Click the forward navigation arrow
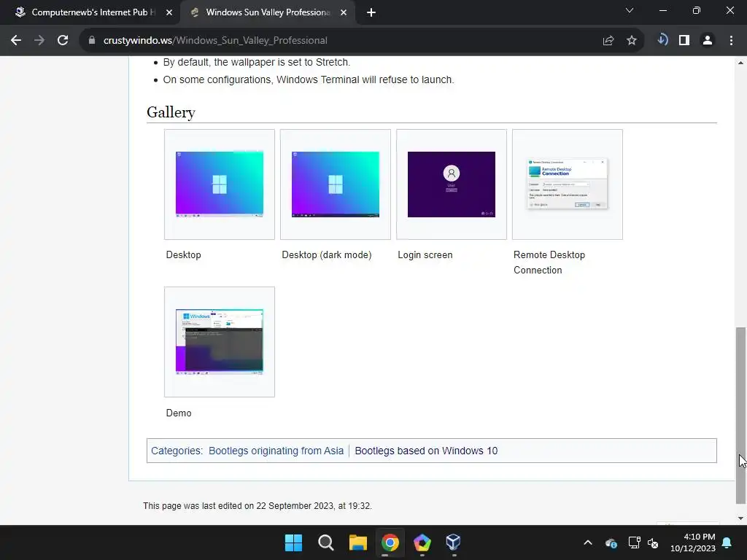This screenshot has width=747, height=560. pos(39,41)
